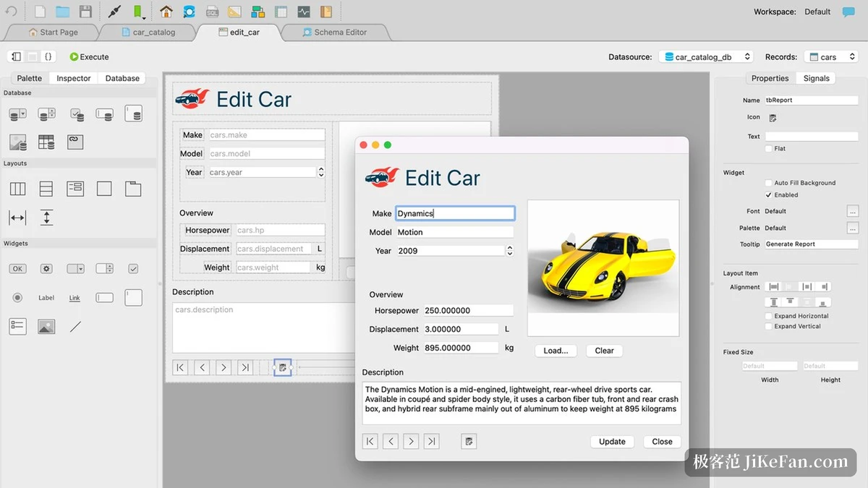Click the Update button in dialog
This screenshot has height=488, width=868.
pyautogui.click(x=612, y=442)
